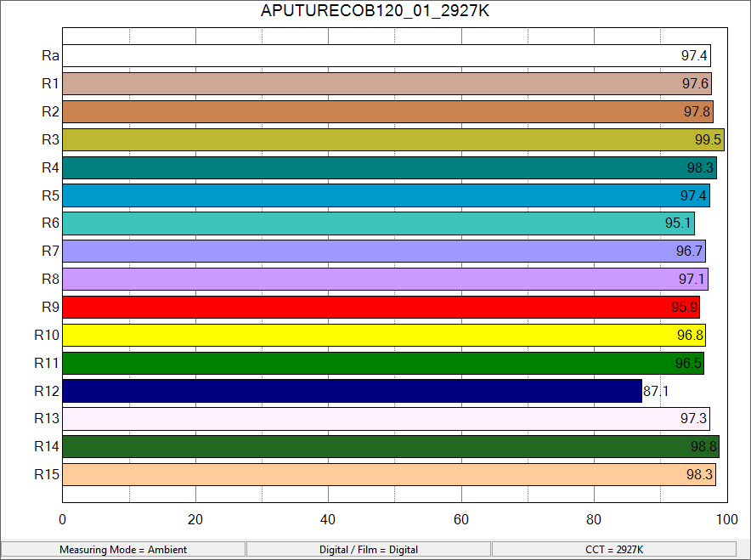
Task: Click the 87.1 value label for R12
Action: (656, 391)
